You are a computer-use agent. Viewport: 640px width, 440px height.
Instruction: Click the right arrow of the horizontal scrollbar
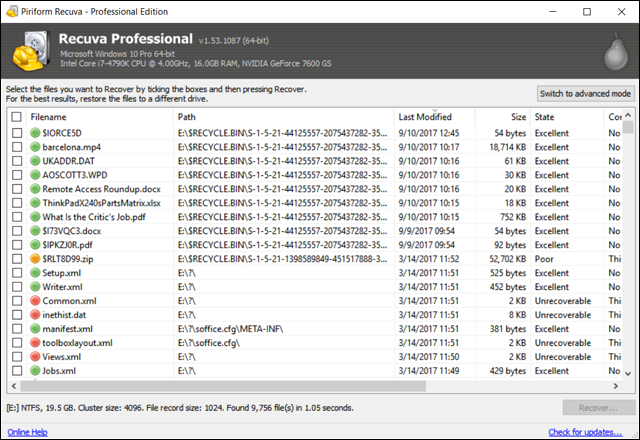(x=616, y=386)
